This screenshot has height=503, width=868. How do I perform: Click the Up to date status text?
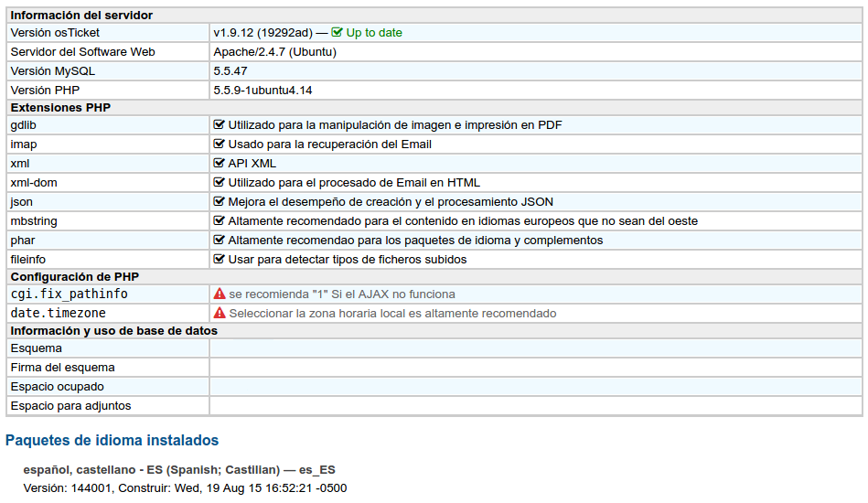374,33
